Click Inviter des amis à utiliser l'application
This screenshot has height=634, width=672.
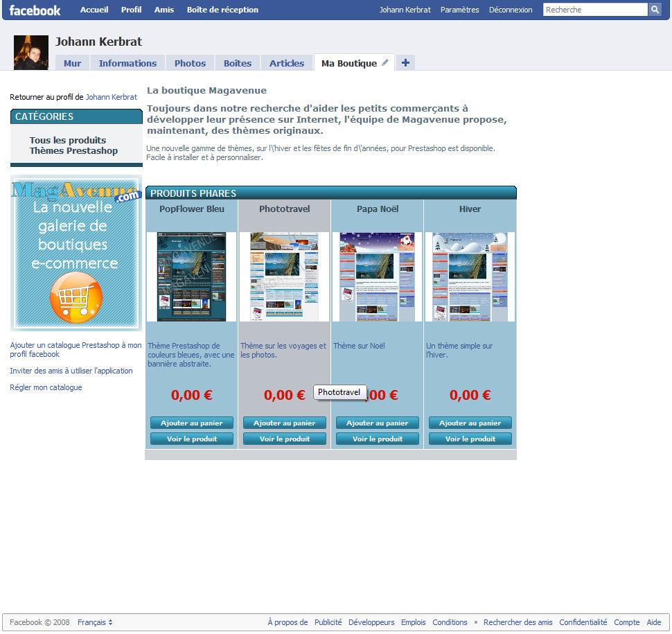click(x=71, y=371)
